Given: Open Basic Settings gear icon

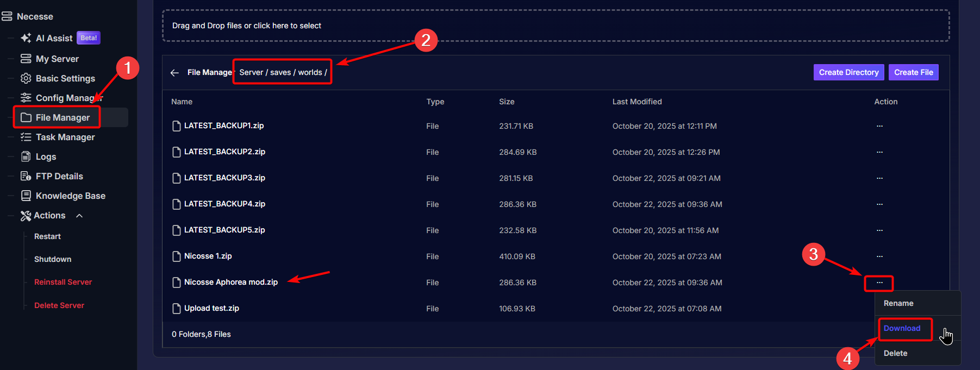Looking at the screenshot, I should pos(26,78).
